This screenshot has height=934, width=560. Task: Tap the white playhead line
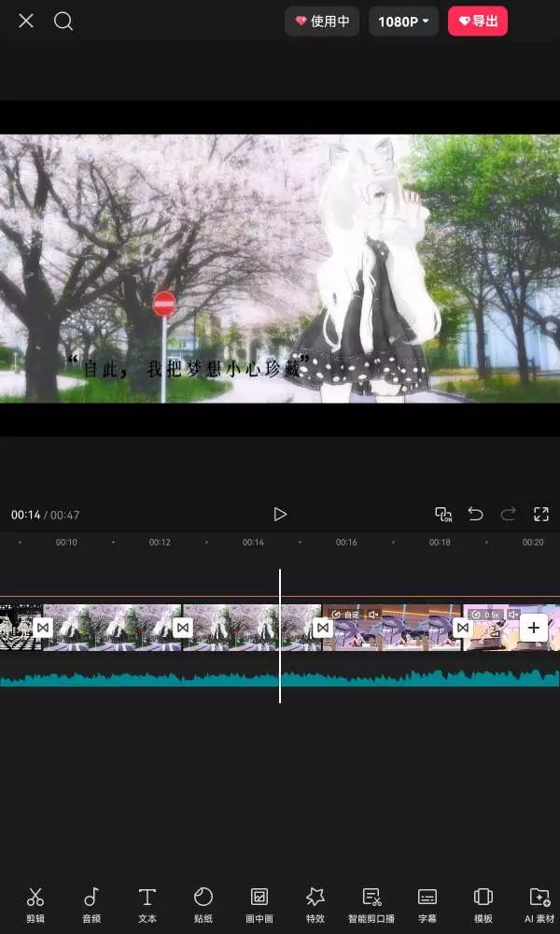tap(280, 635)
